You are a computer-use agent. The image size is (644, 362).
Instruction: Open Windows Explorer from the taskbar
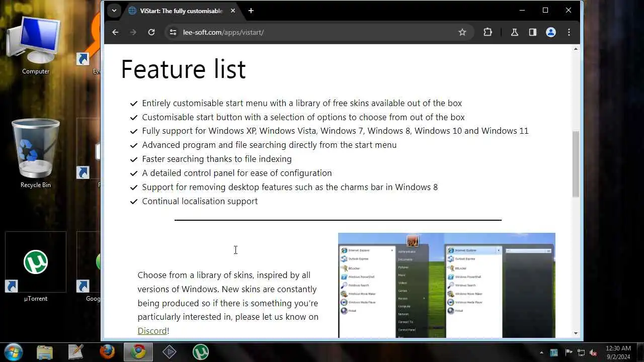click(45, 352)
